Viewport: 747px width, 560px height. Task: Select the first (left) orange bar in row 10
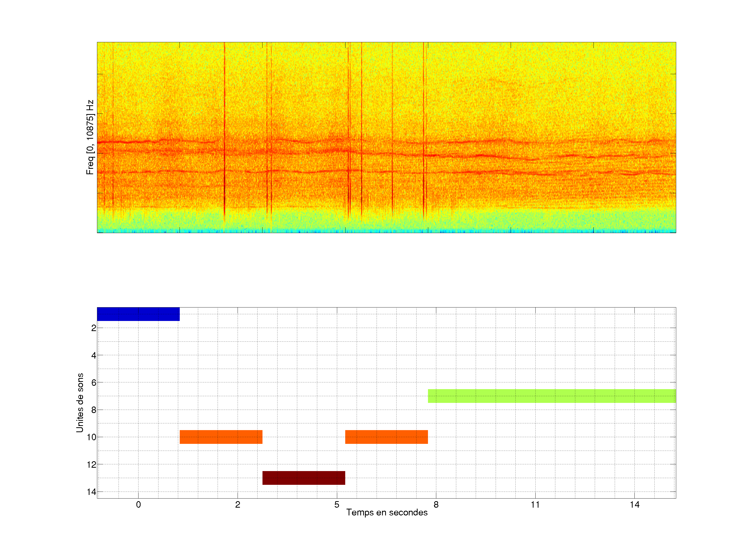pos(221,437)
